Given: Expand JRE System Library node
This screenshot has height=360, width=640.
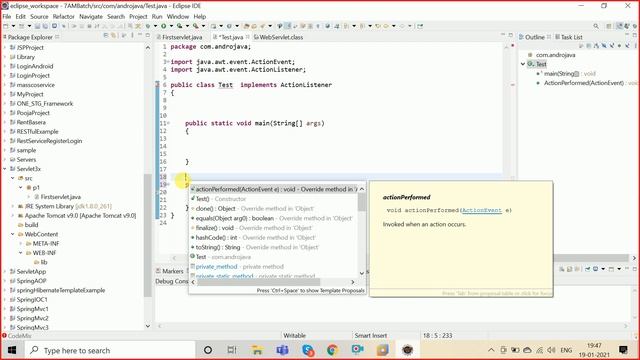Looking at the screenshot, I should click(13, 206).
